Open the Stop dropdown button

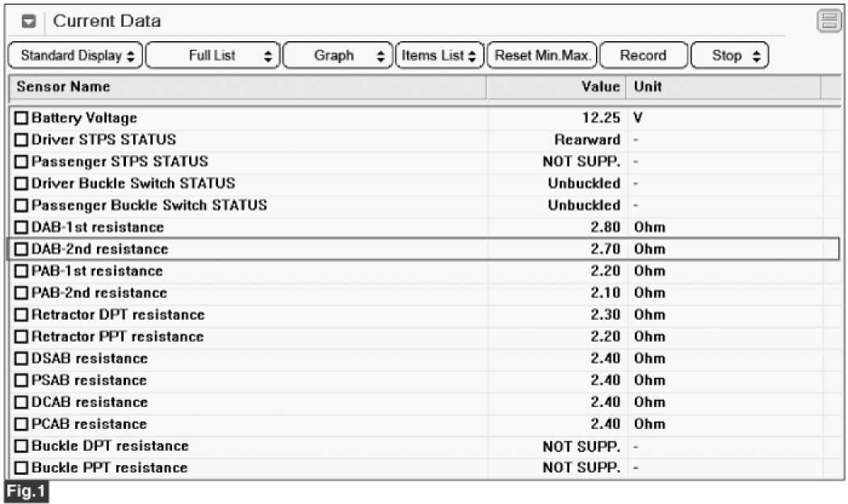coord(730,56)
